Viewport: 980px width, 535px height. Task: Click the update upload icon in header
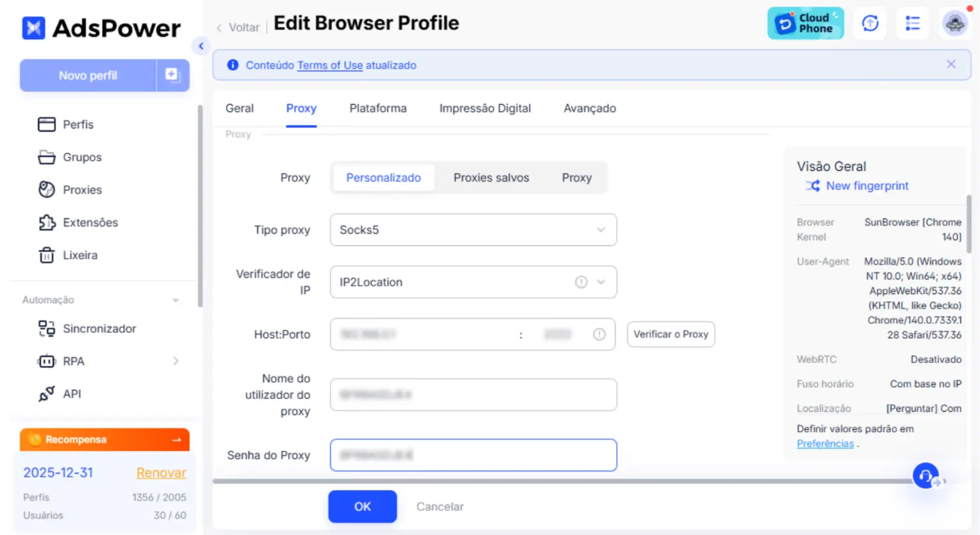pyautogui.click(x=870, y=24)
